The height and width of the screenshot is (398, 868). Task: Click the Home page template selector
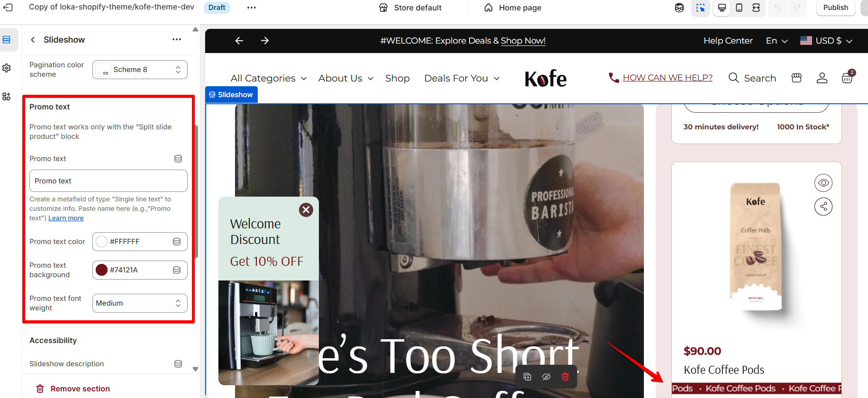point(513,8)
